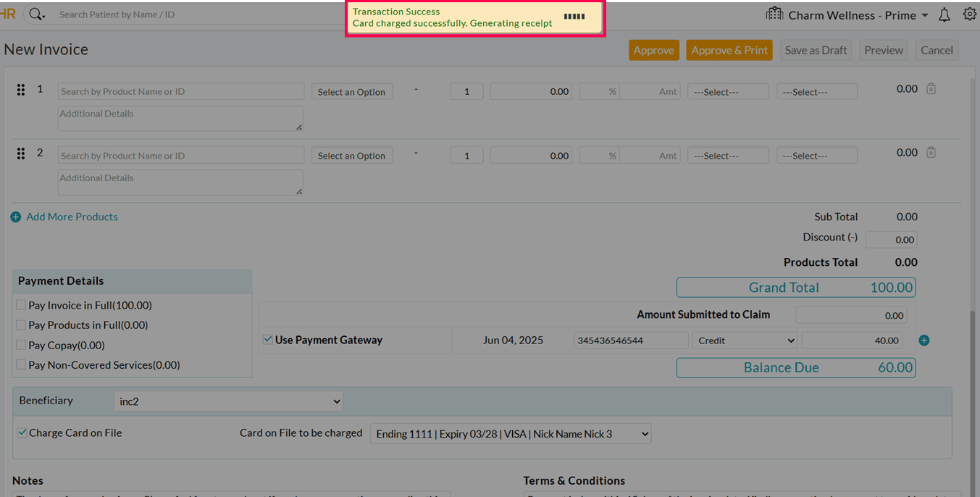Click the Approve & Print button
Screen dimensions: 980x497
729,50
